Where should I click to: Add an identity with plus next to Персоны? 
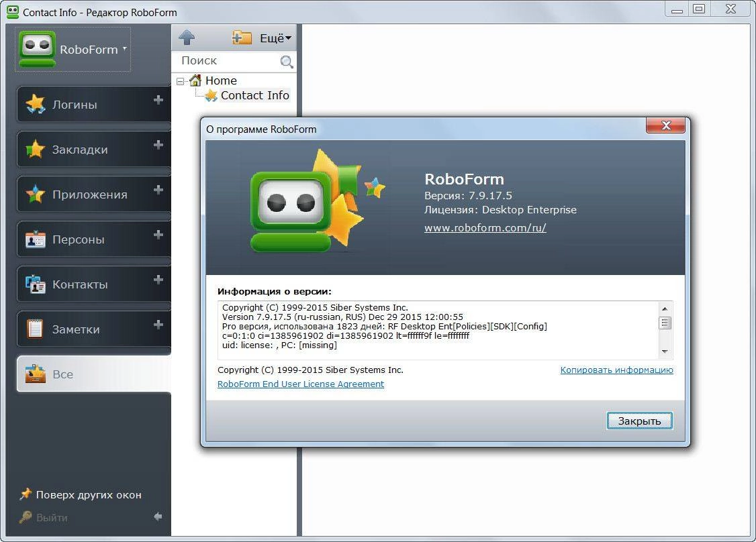point(158,235)
